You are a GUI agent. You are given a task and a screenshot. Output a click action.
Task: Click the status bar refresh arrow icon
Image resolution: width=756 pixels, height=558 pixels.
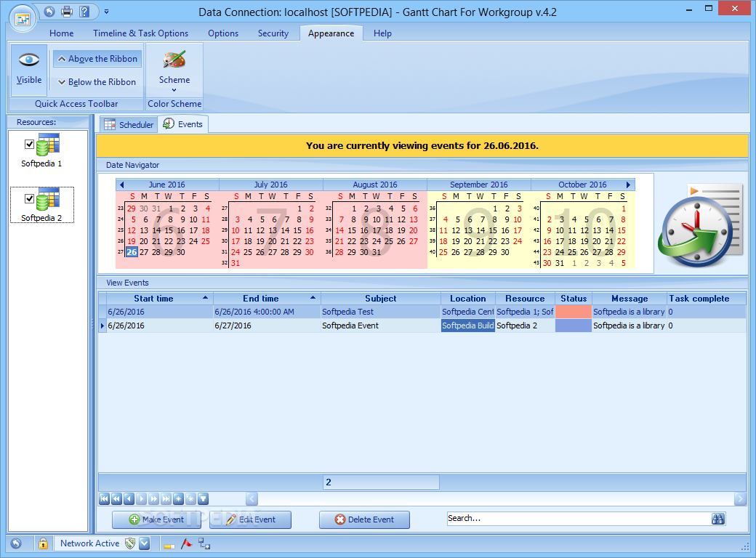pyautogui.click(x=16, y=543)
